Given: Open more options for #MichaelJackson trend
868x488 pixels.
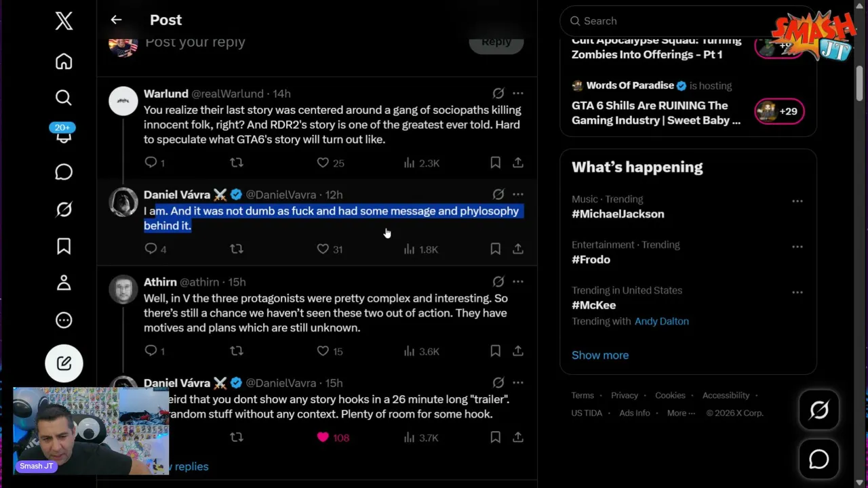Looking at the screenshot, I should coord(797,201).
